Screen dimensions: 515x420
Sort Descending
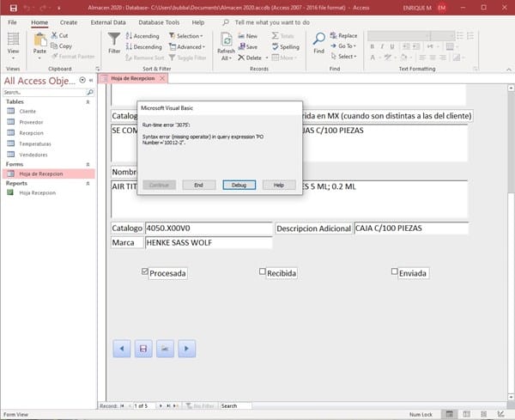[144, 46]
